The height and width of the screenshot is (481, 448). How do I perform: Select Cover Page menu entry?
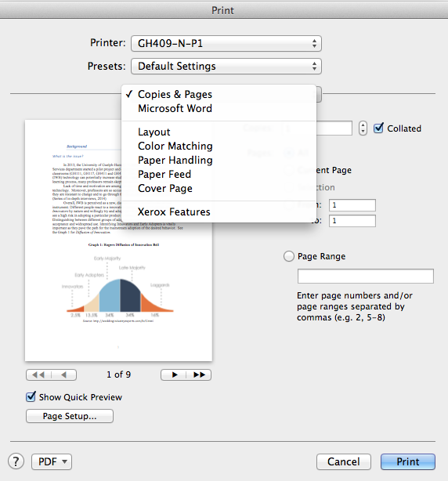219,188
